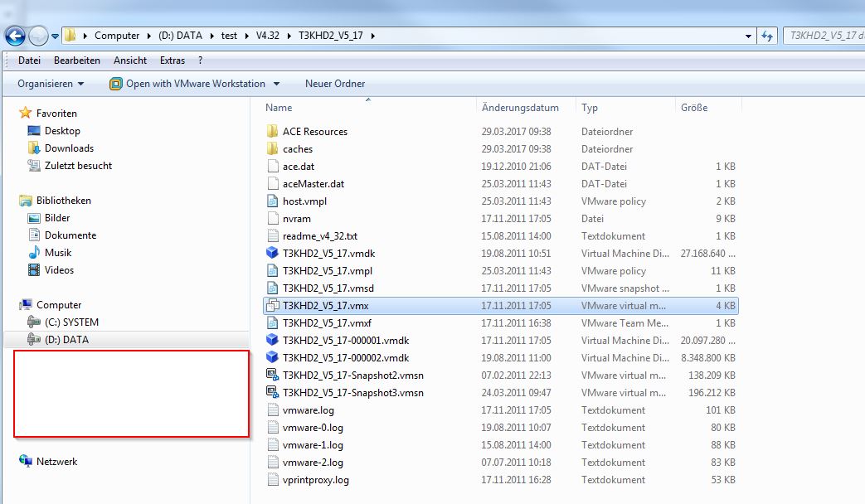This screenshot has width=865, height=504.
Task: Sort files by Änderungsdatum column header
Action: 520,108
